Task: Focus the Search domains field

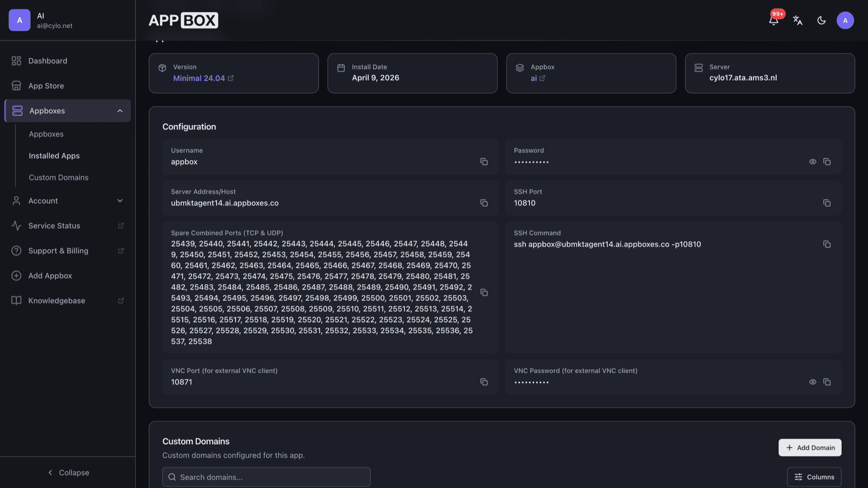Action: (x=266, y=477)
